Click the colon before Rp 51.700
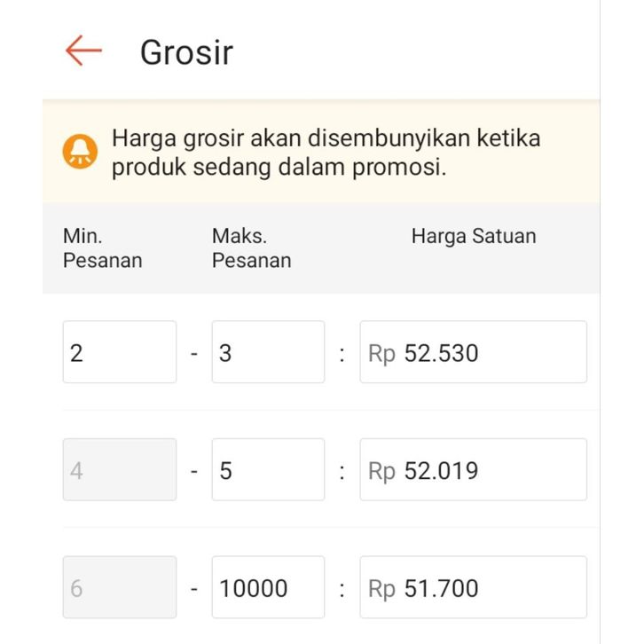Screen dimensions: 644x644 click(342, 588)
